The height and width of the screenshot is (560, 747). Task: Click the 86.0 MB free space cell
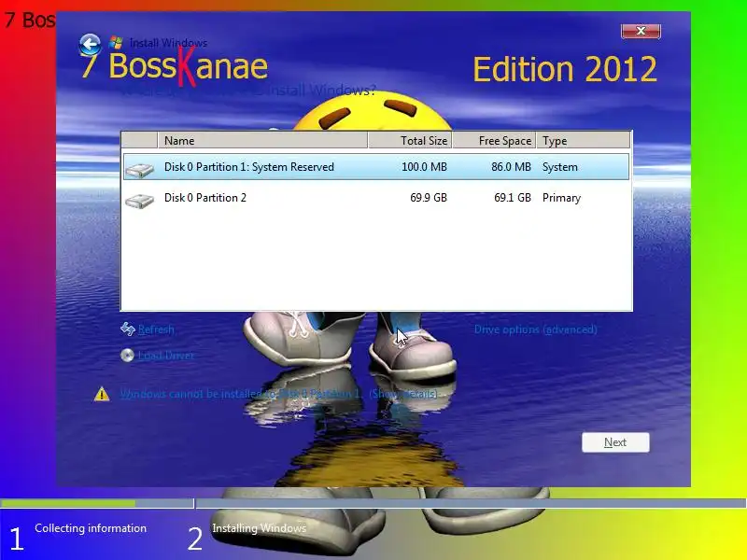click(x=511, y=167)
